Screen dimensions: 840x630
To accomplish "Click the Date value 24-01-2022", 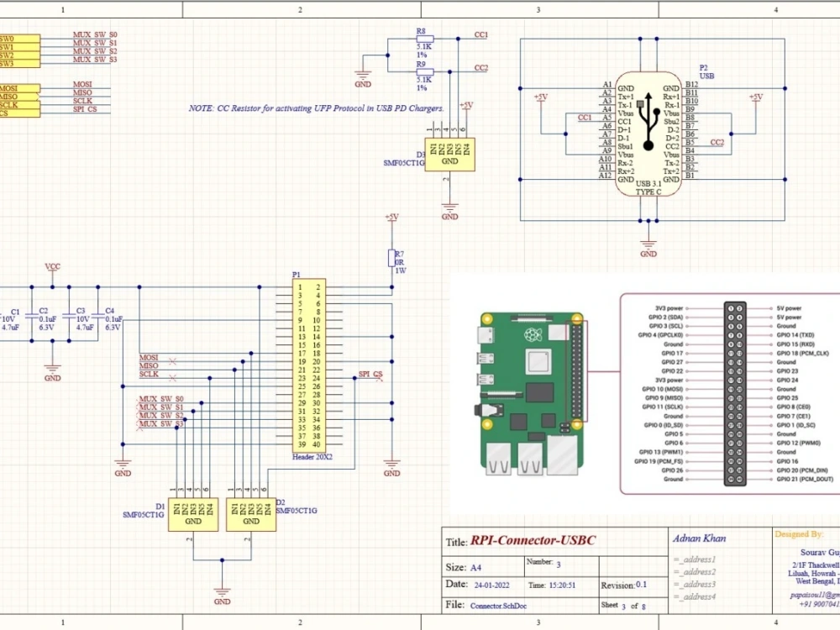I will coord(491,585).
